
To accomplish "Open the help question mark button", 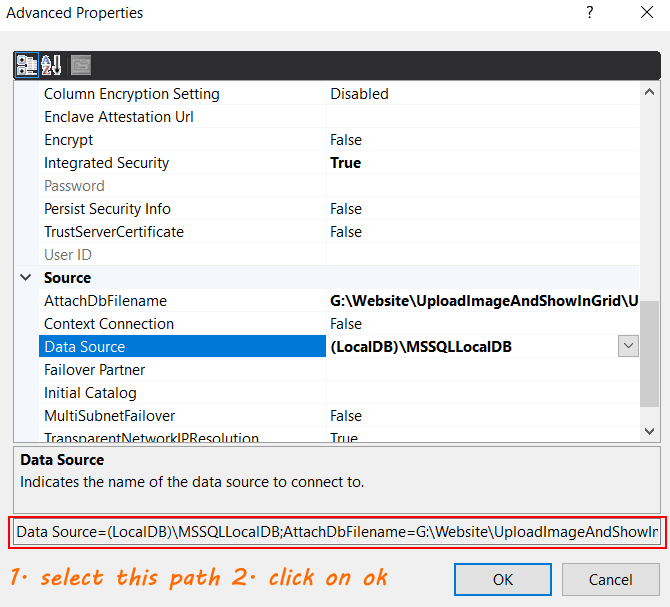I will coord(590,13).
